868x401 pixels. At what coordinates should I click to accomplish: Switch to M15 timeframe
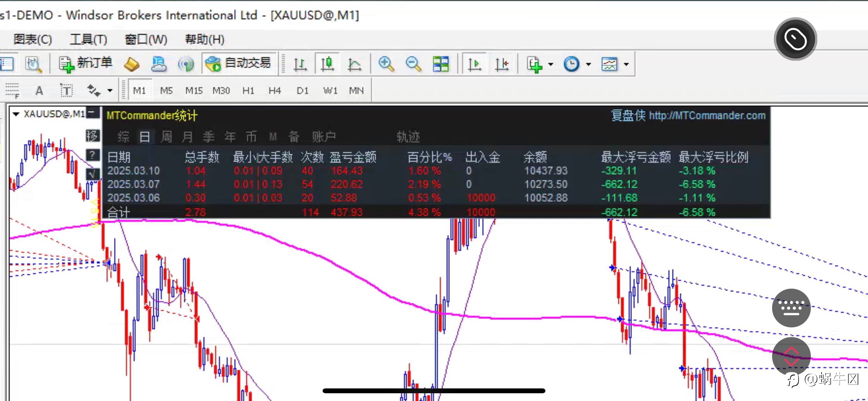coord(194,91)
